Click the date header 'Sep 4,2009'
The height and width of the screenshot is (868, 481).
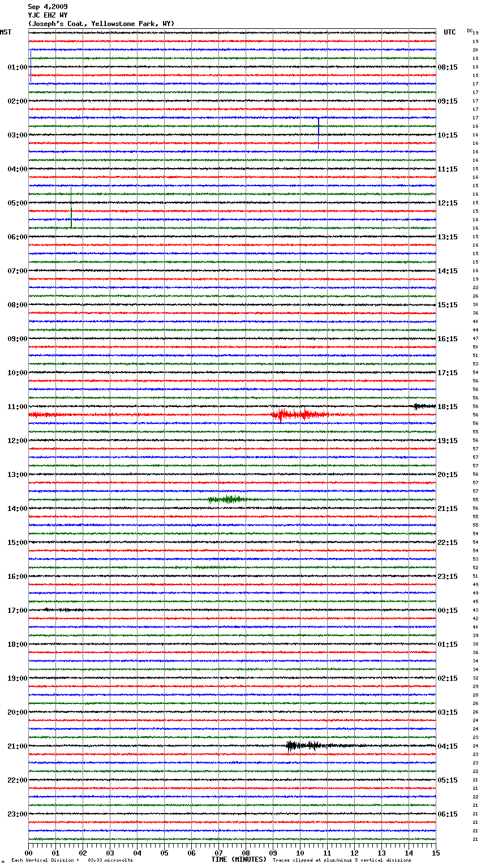48,7
